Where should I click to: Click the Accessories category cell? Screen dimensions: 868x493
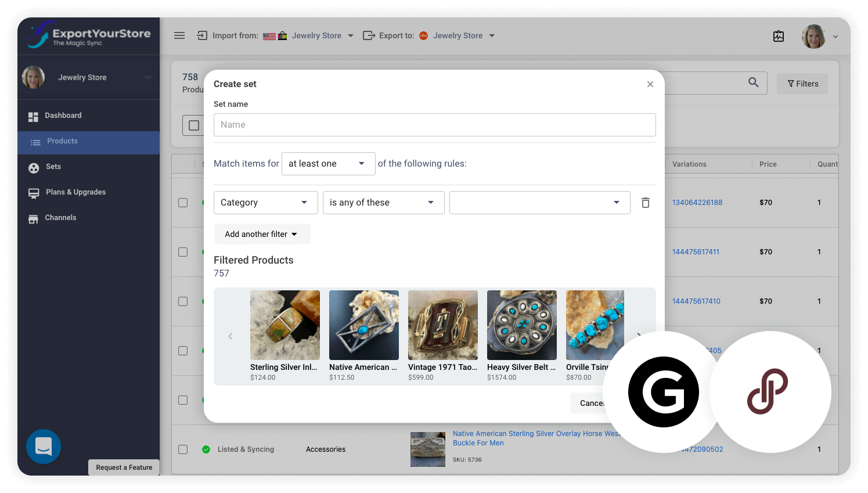point(326,449)
